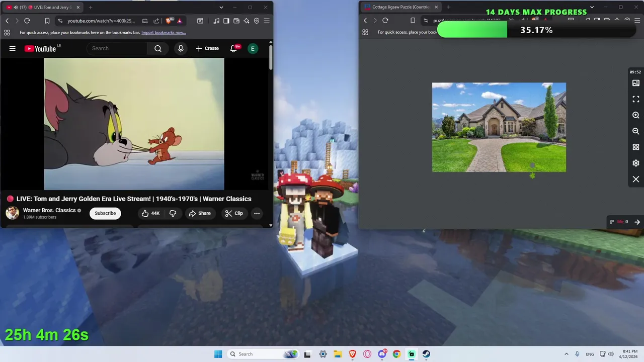This screenshot has width=644, height=362.
Task: Open a new tab in YouTube window
Action: coord(91,7)
